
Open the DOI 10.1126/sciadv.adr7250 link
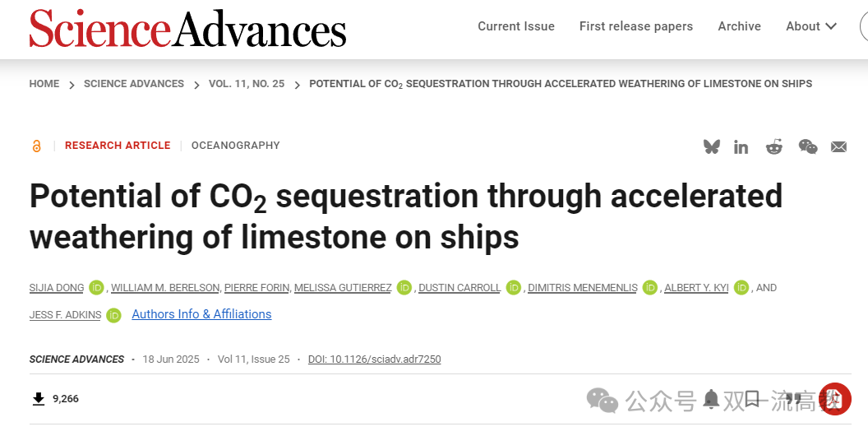(x=375, y=359)
